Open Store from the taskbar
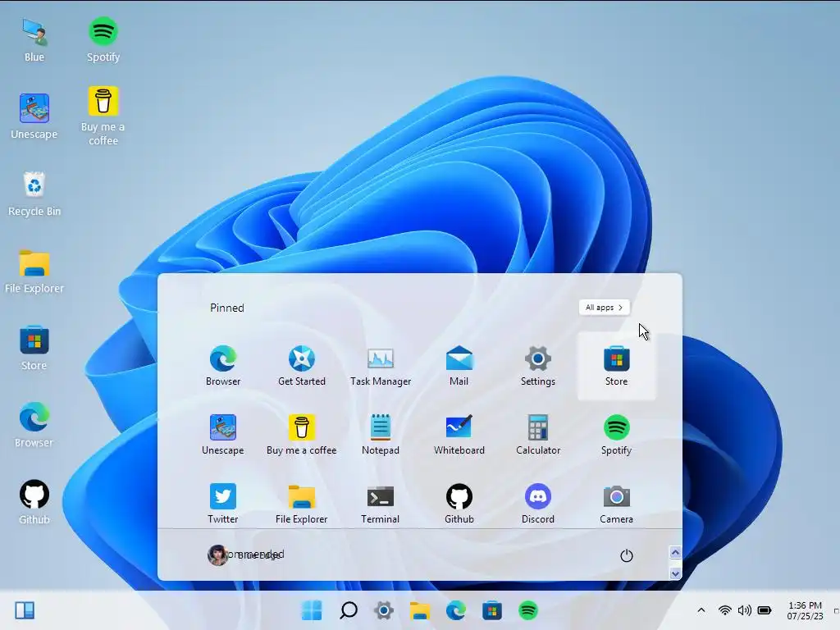This screenshot has width=840, height=630. 492,610
